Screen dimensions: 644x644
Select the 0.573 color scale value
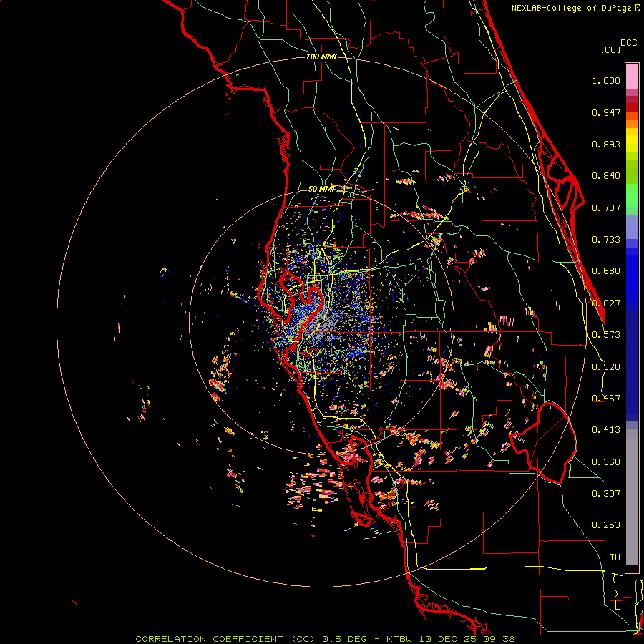606,335
